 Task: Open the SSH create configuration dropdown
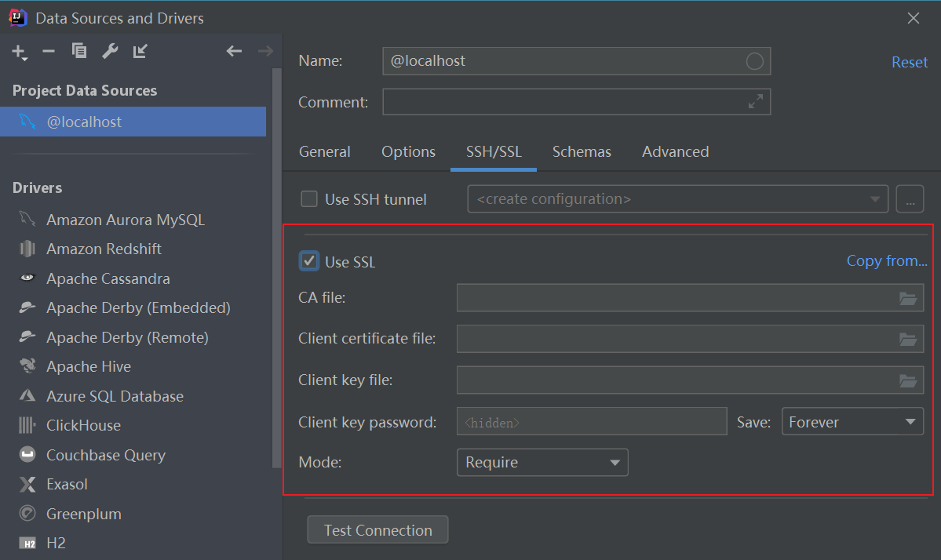click(677, 199)
